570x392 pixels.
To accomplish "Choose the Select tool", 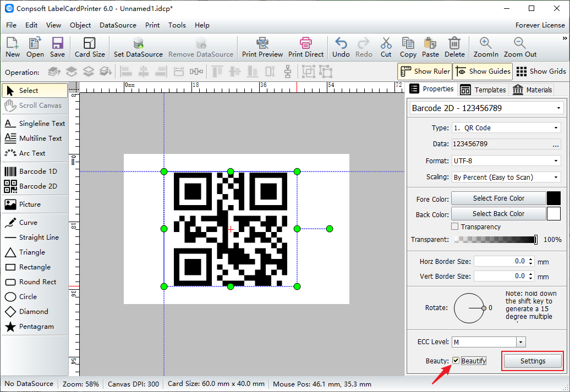I will [35, 91].
